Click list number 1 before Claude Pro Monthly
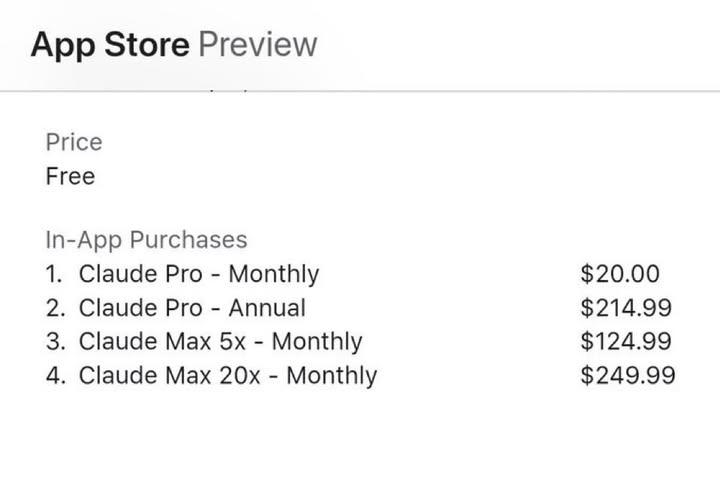 coord(53,274)
